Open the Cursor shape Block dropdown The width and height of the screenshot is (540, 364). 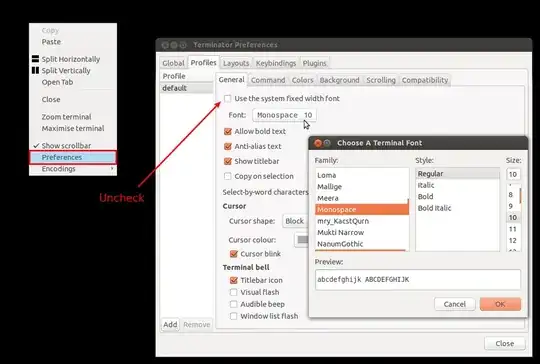tap(295, 221)
